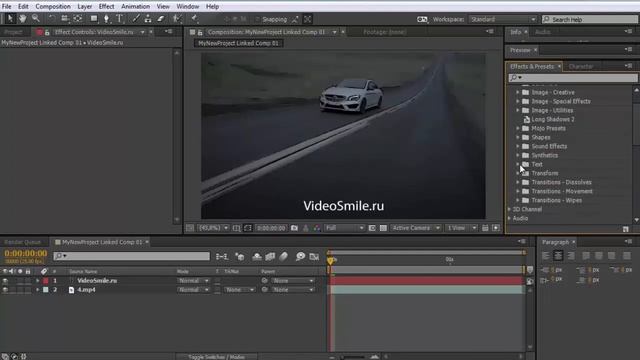Open the Active Camera dropdown
Image resolution: width=640 pixels, height=360 pixels.
[x=415, y=228]
